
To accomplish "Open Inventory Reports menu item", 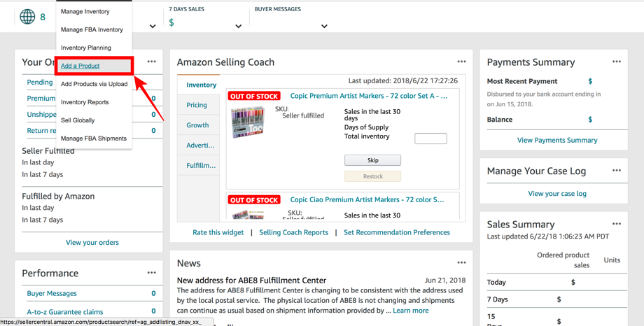I will 85,102.
